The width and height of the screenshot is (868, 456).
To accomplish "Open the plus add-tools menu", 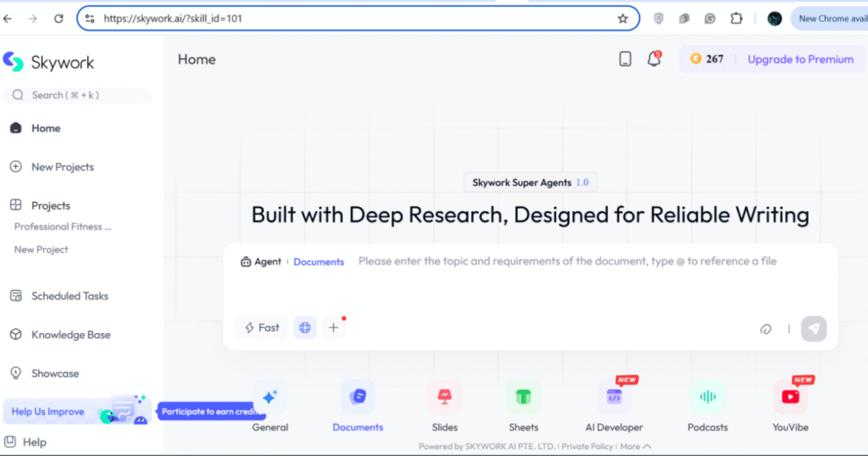I will pos(333,328).
